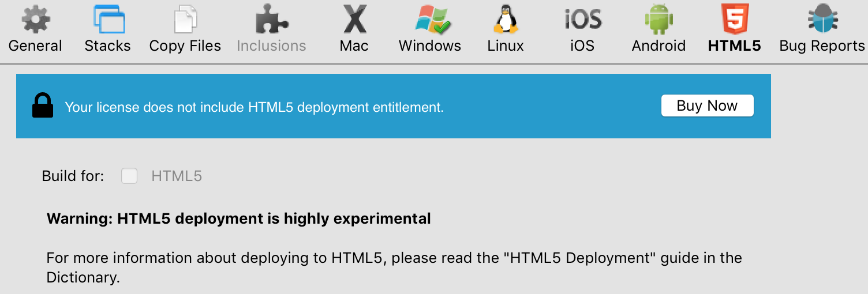Open the Bug Reports beetle icon

click(x=822, y=20)
